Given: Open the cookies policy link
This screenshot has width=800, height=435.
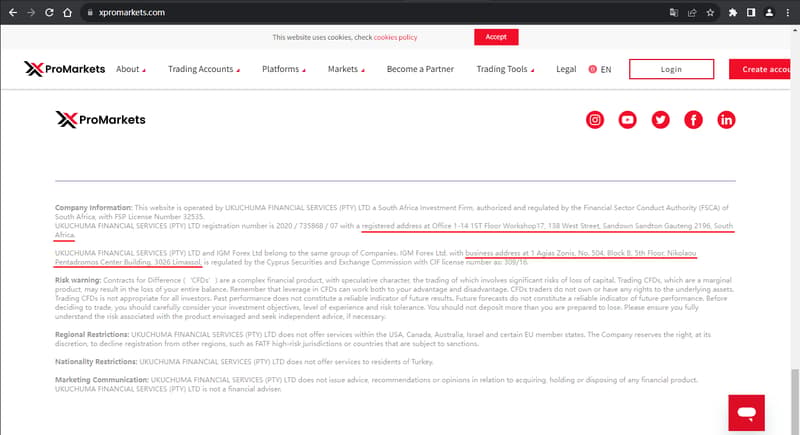Looking at the screenshot, I should [395, 37].
